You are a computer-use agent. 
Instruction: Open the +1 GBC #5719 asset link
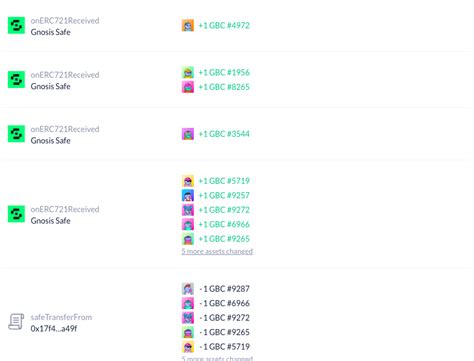point(224,181)
